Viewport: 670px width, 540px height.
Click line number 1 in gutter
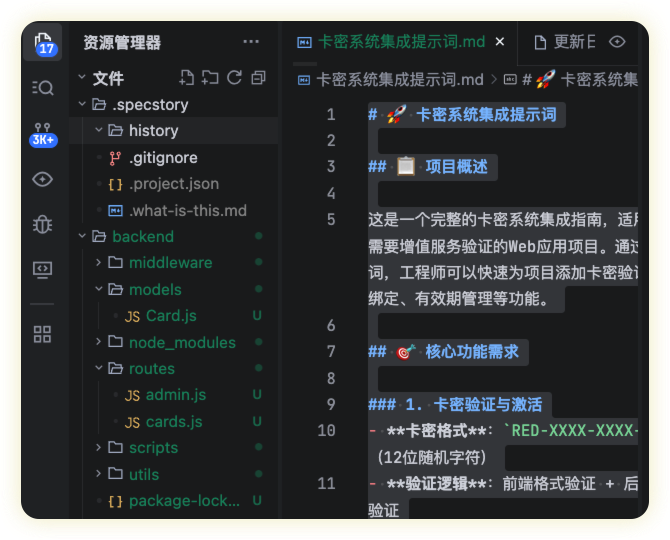pyautogui.click(x=331, y=114)
